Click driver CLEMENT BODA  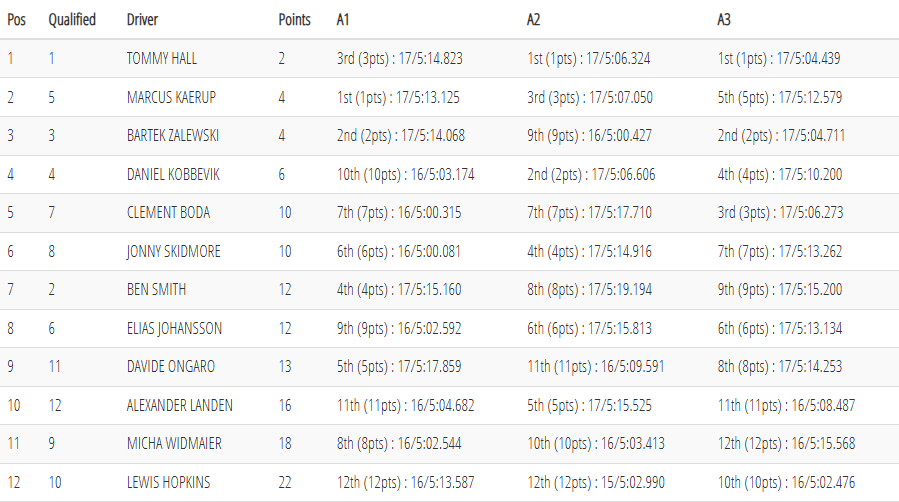[168, 213]
